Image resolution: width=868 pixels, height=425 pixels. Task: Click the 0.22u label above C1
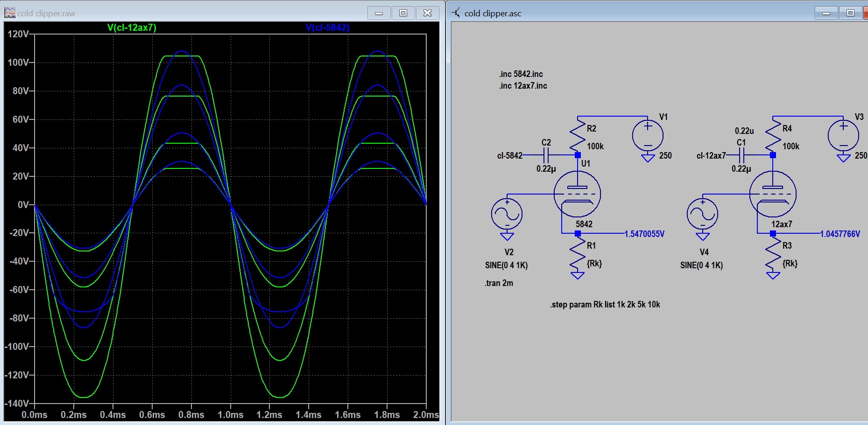coord(744,131)
